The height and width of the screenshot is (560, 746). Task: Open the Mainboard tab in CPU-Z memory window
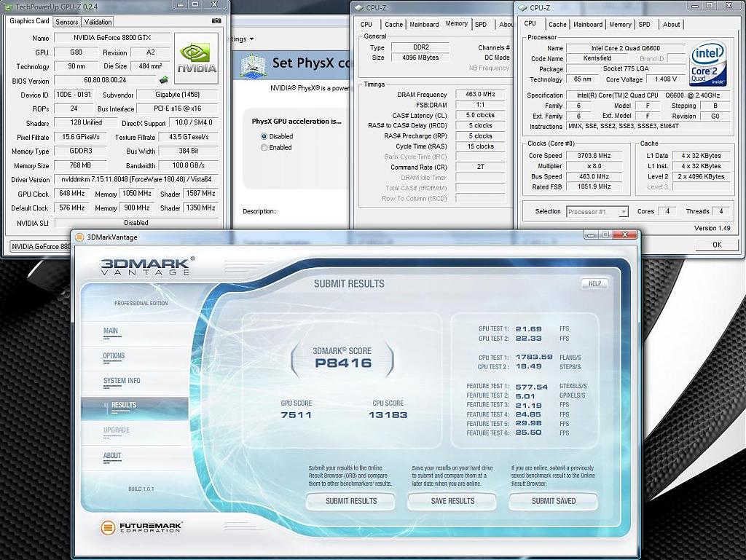click(x=424, y=25)
